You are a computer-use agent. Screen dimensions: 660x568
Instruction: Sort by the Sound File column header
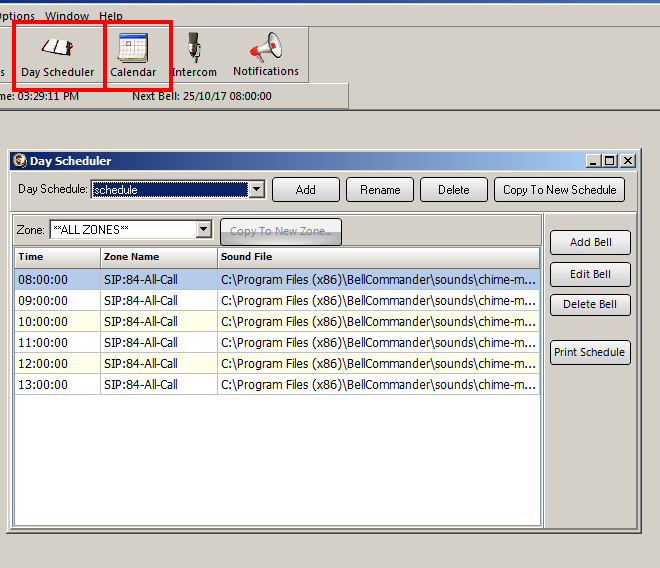pos(378,257)
